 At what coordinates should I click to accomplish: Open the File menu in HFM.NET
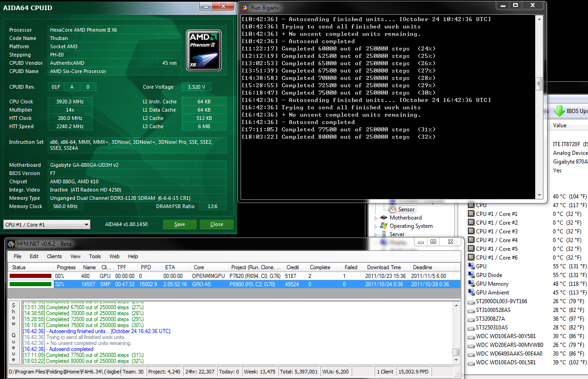[17, 256]
